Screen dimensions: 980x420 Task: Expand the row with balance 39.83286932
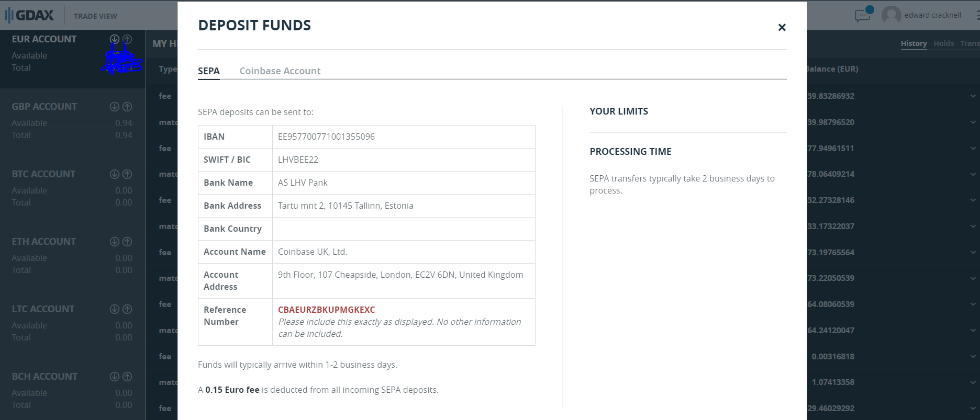(972, 96)
